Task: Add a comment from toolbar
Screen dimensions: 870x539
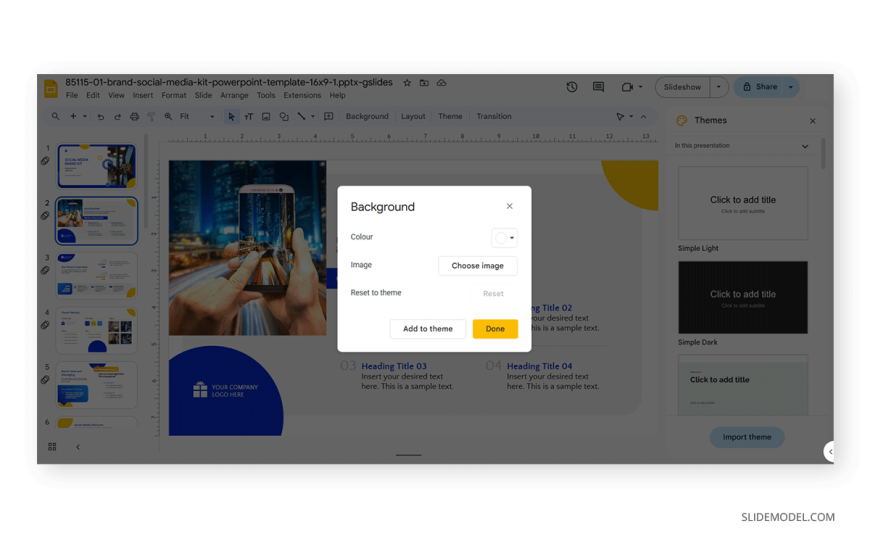Action: click(328, 117)
